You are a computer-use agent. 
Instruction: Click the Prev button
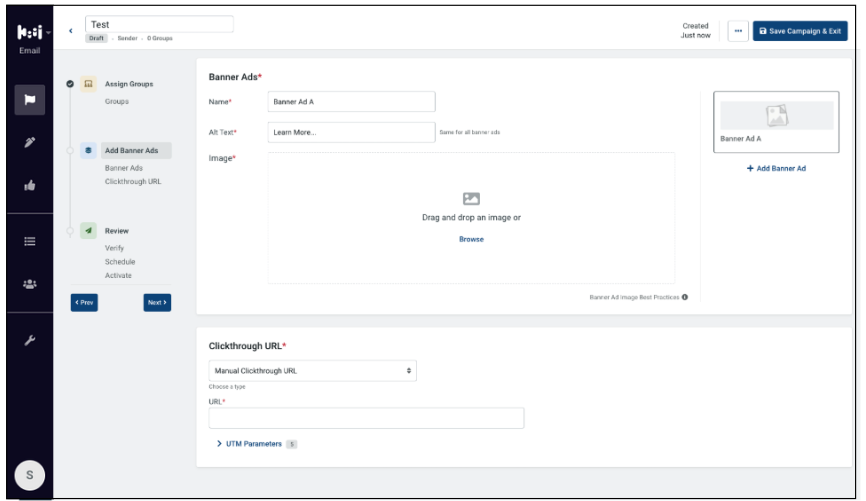coord(84,303)
